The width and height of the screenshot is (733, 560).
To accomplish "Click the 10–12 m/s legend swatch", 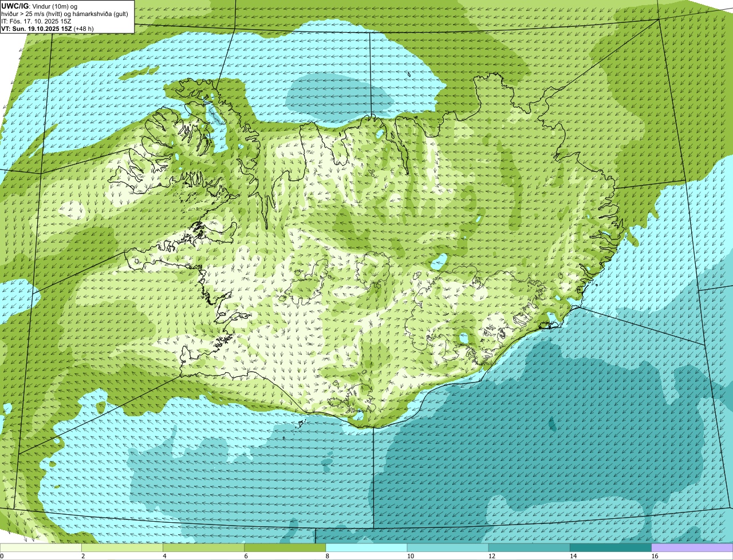I will pos(448,547).
